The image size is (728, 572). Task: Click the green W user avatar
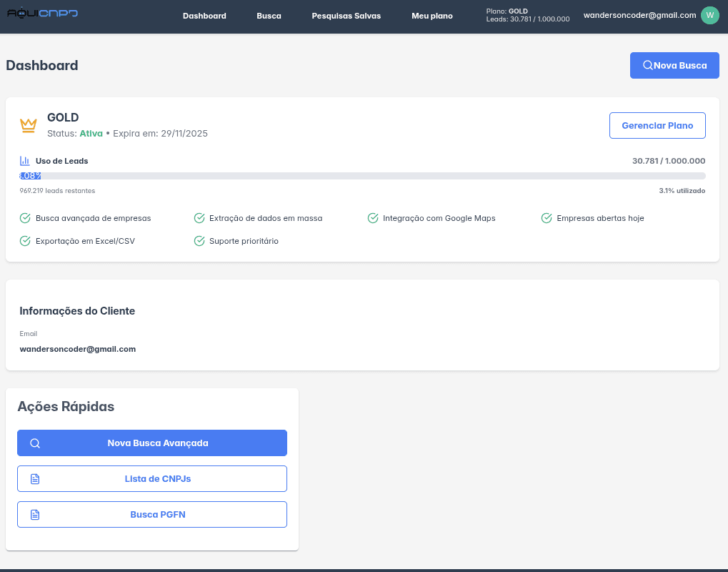pos(709,15)
